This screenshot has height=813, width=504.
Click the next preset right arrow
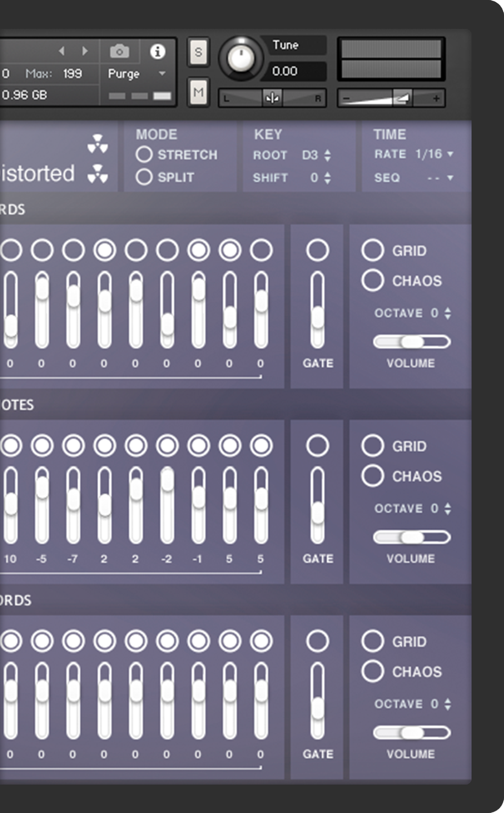click(85, 51)
